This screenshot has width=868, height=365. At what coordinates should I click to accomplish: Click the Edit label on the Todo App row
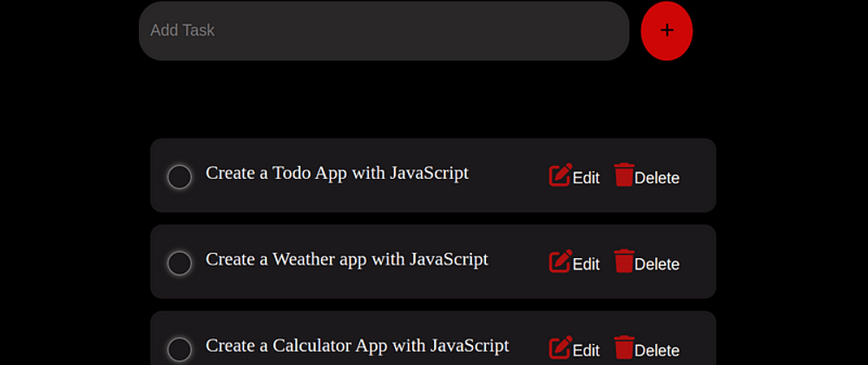(x=586, y=178)
